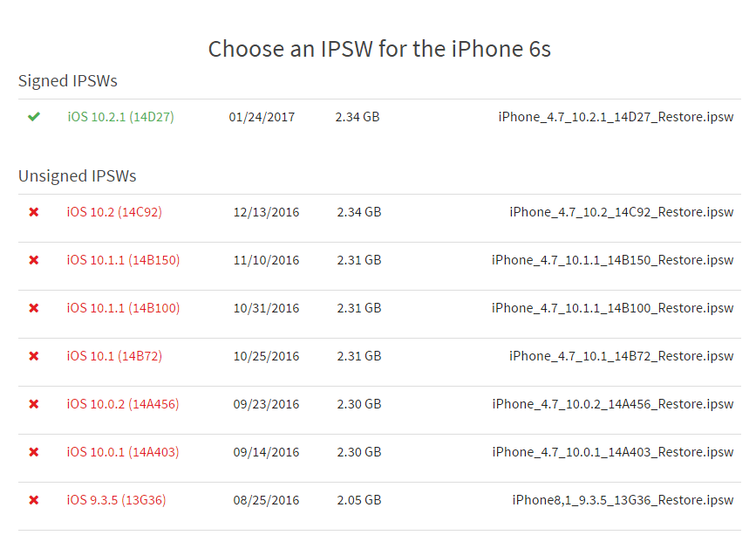The image size is (756, 535).
Task: Open the iOS 10.1.1 (14B100) link
Action: 123,308
